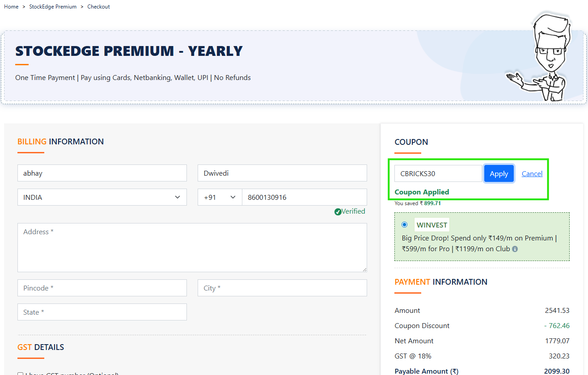
Task: Click the green Verified checkmark icon
Action: (338, 211)
